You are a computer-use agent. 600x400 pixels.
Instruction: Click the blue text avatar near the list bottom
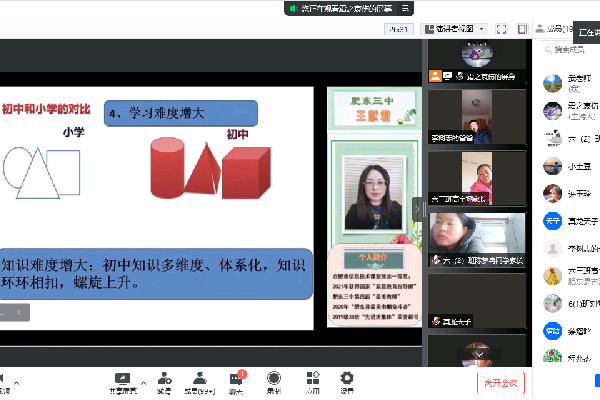[x=553, y=331]
